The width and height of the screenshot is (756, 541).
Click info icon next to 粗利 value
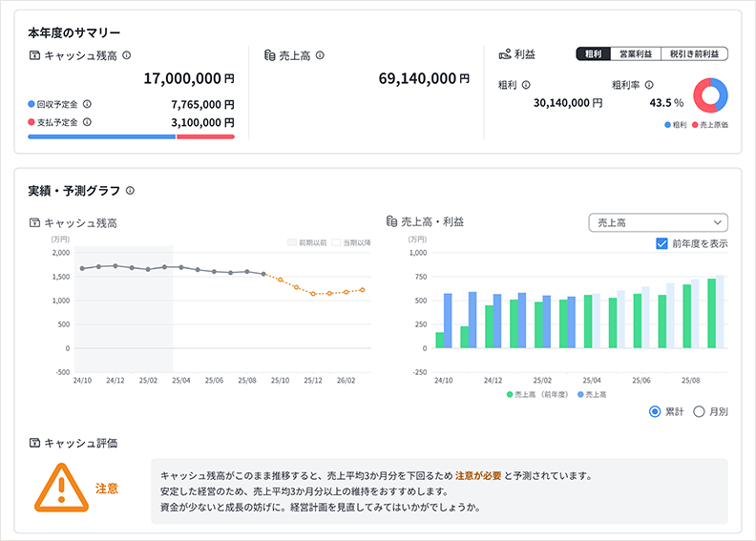(526, 85)
